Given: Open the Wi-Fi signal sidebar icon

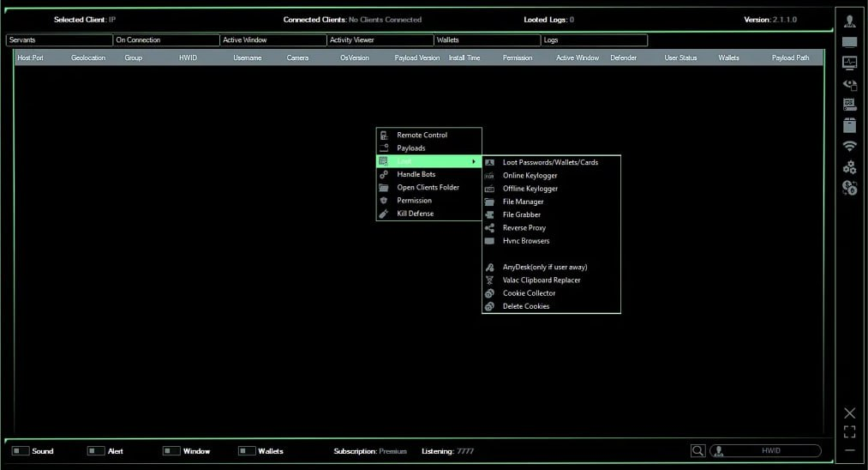Looking at the screenshot, I should click(849, 146).
